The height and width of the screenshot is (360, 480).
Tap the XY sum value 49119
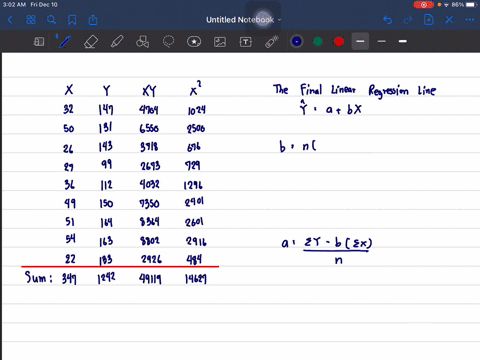150,279
